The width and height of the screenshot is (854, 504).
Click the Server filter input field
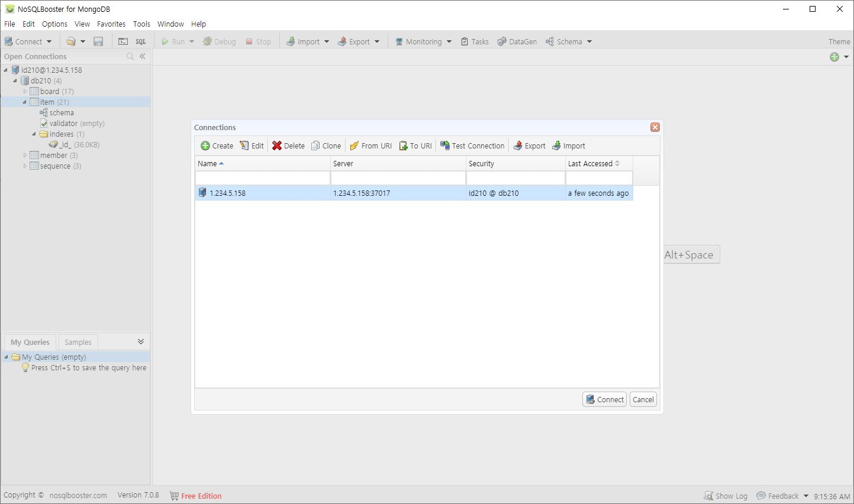click(x=398, y=178)
